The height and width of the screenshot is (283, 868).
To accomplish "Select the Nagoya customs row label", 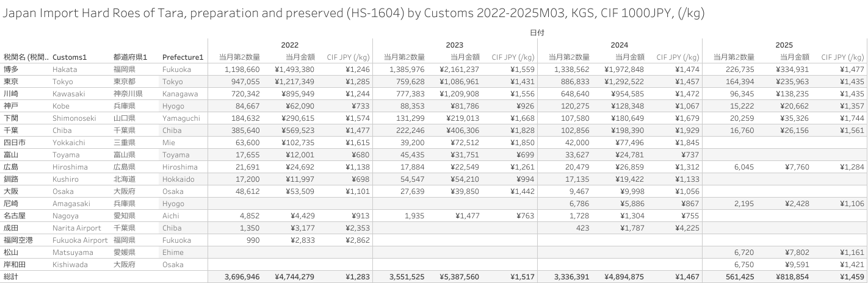I will (x=65, y=216).
